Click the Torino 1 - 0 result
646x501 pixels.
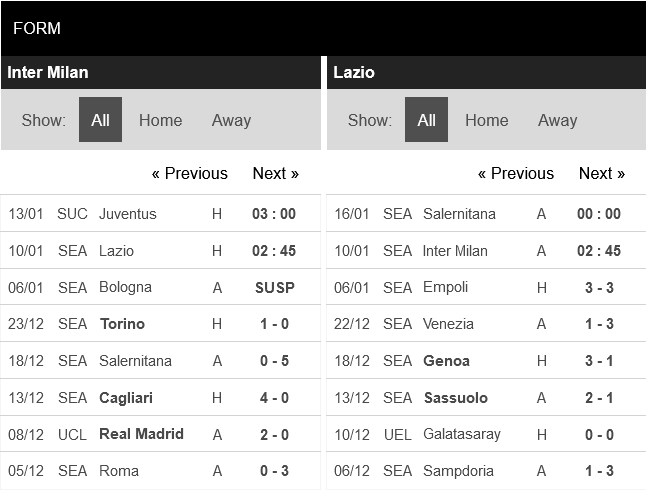tap(274, 324)
